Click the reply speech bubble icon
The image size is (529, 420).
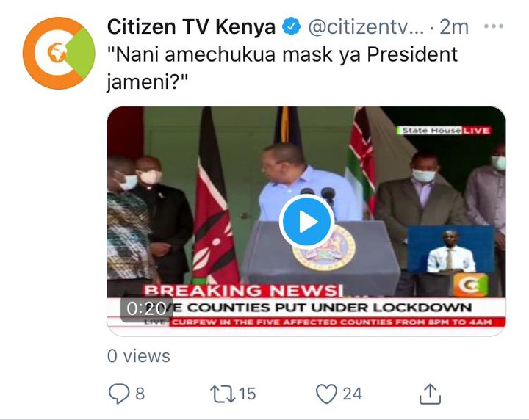[x=119, y=394]
